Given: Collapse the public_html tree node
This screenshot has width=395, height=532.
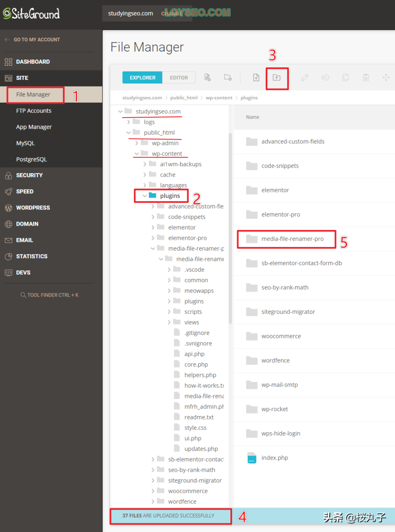Looking at the screenshot, I should click(128, 133).
